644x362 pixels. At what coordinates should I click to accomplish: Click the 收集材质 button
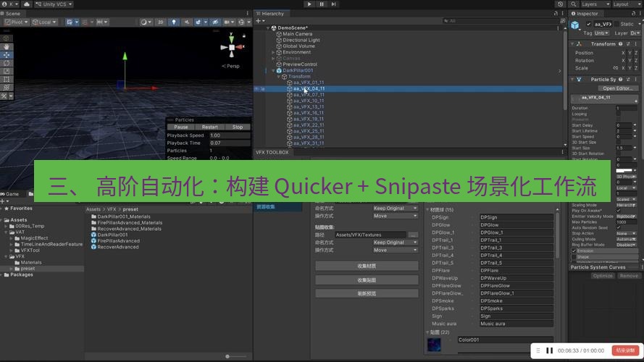(367, 266)
